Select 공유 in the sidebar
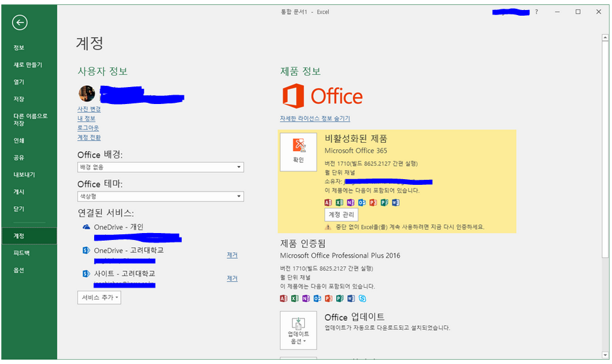Screen dimensions: 612x364 (x=19, y=158)
